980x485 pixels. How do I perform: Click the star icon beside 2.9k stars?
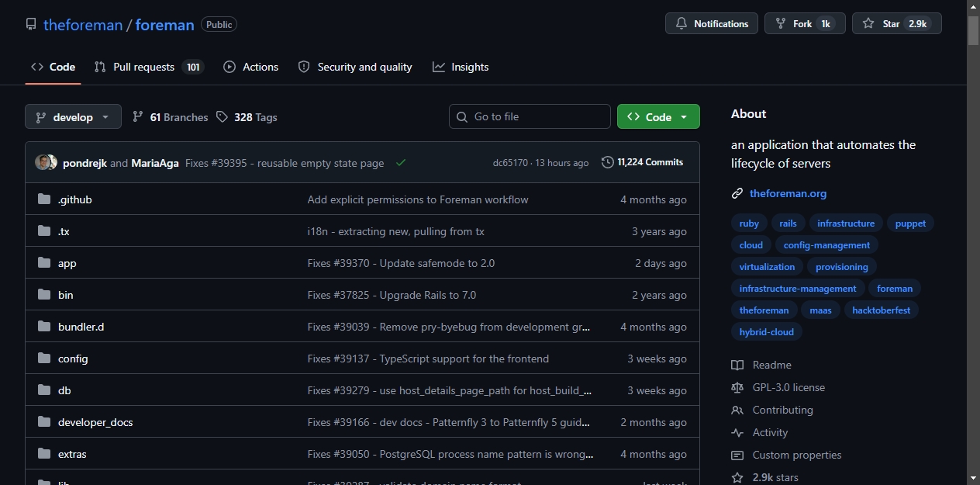click(x=737, y=477)
